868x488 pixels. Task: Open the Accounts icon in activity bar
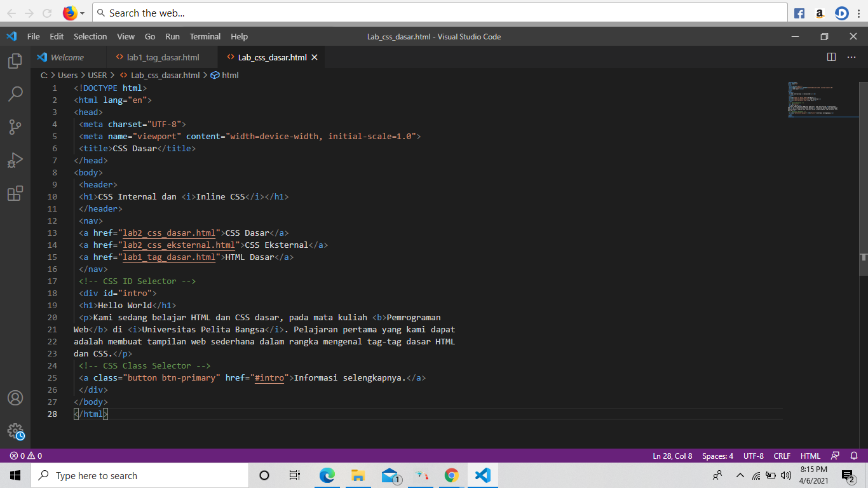[15, 398]
